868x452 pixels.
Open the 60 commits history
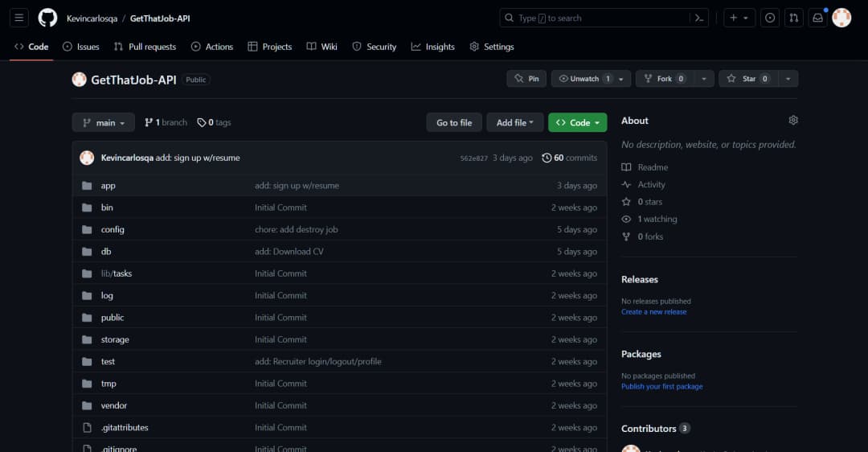click(x=570, y=158)
